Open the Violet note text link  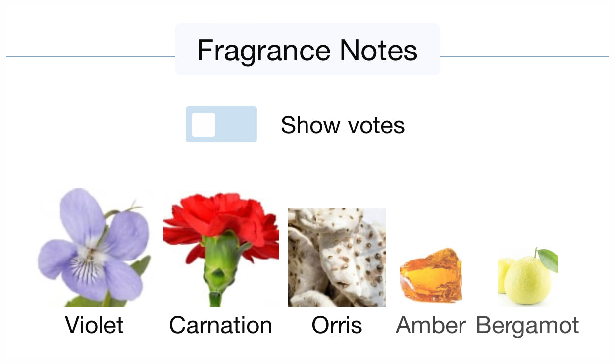click(x=94, y=325)
